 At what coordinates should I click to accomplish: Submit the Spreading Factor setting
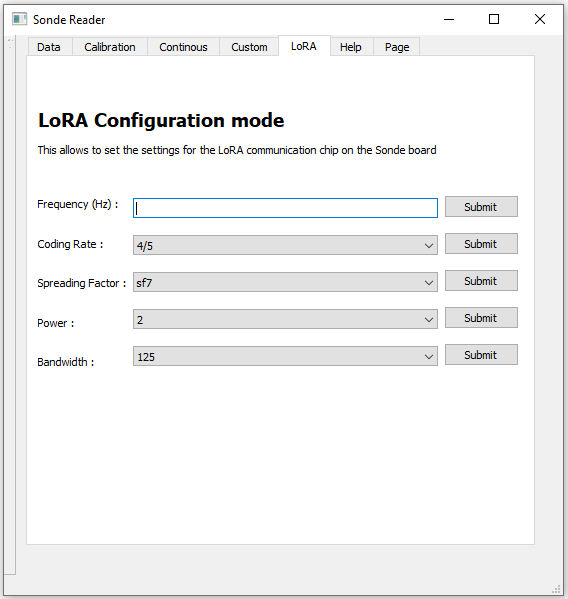coord(481,281)
